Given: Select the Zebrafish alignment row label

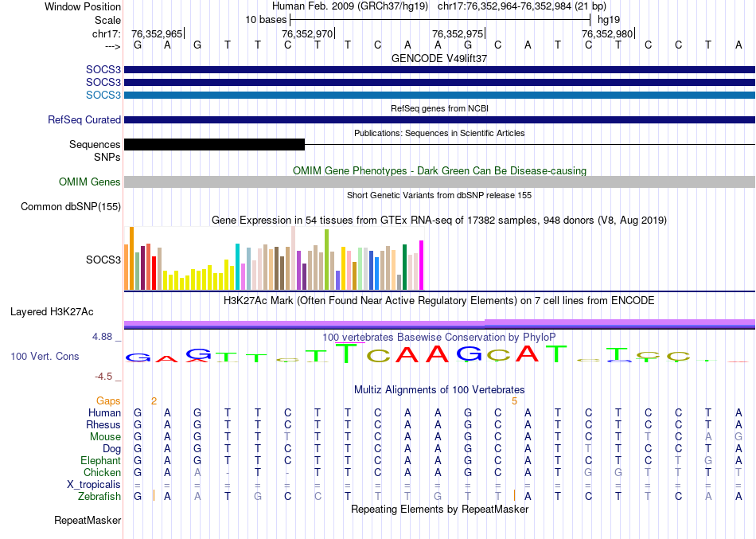Looking at the screenshot, I should pyautogui.click(x=99, y=497).
